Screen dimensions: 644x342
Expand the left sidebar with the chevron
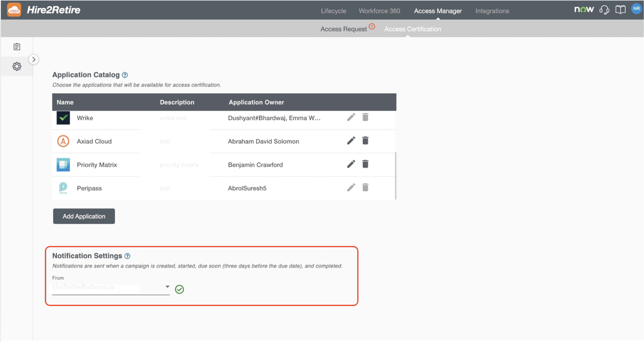pos(34,59)
